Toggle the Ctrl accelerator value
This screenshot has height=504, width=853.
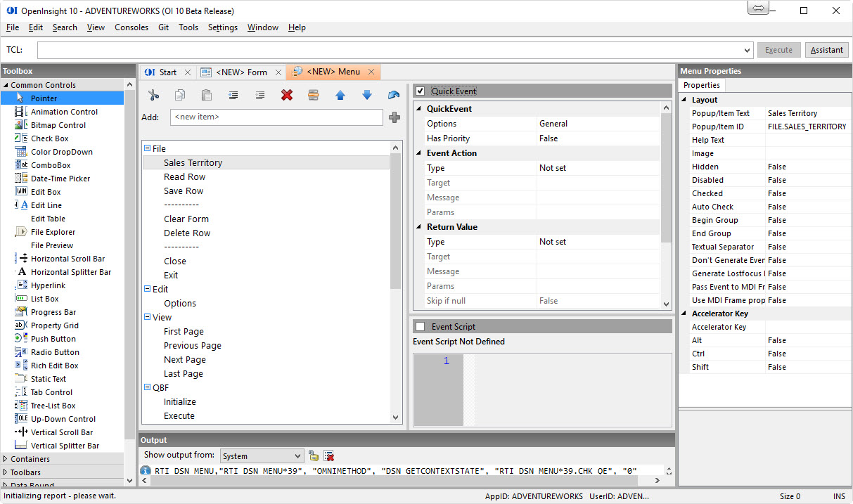[807, 354]
